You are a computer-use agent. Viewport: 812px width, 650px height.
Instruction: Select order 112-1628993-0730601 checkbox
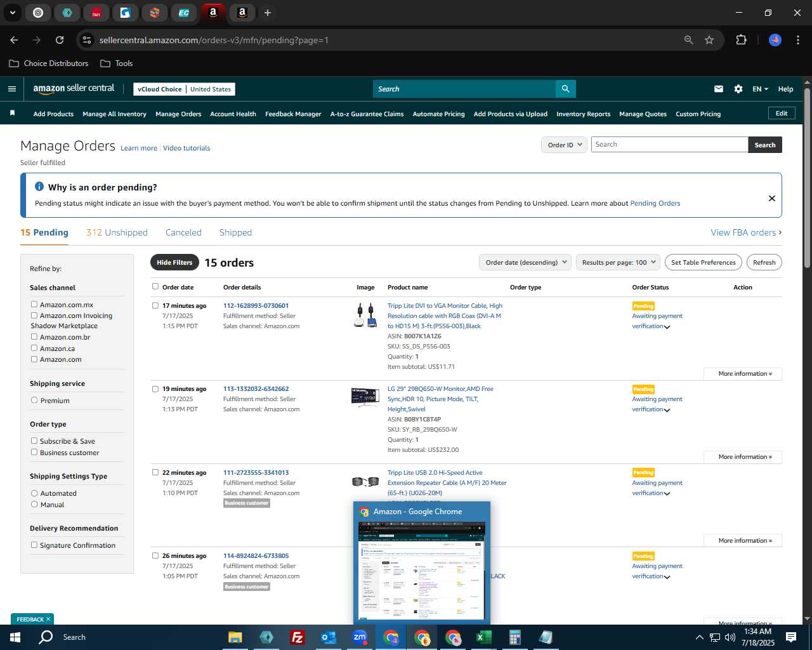[x=155, y=305]
